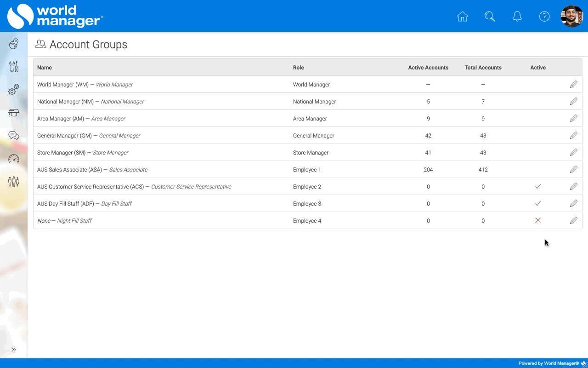Open the tools wrench sidebar icon
The image size is (588, 368).
[x=14, y=67]
